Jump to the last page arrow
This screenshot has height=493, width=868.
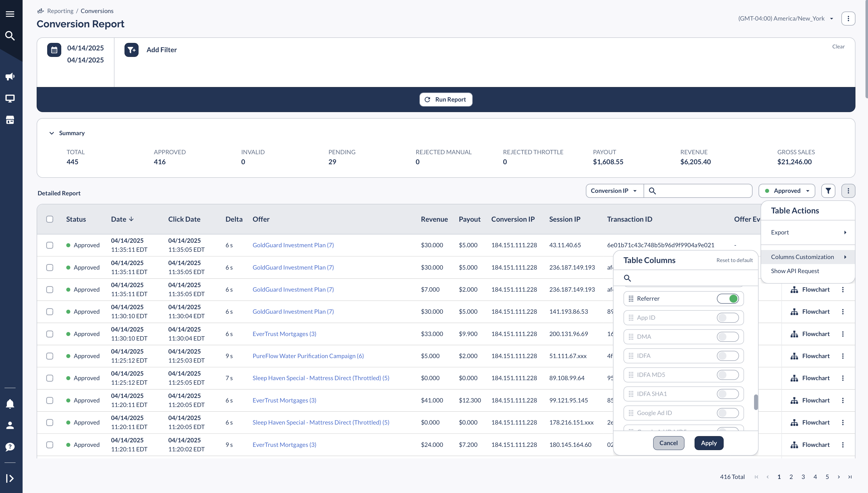pyautogui.click(x=850, y=477)
